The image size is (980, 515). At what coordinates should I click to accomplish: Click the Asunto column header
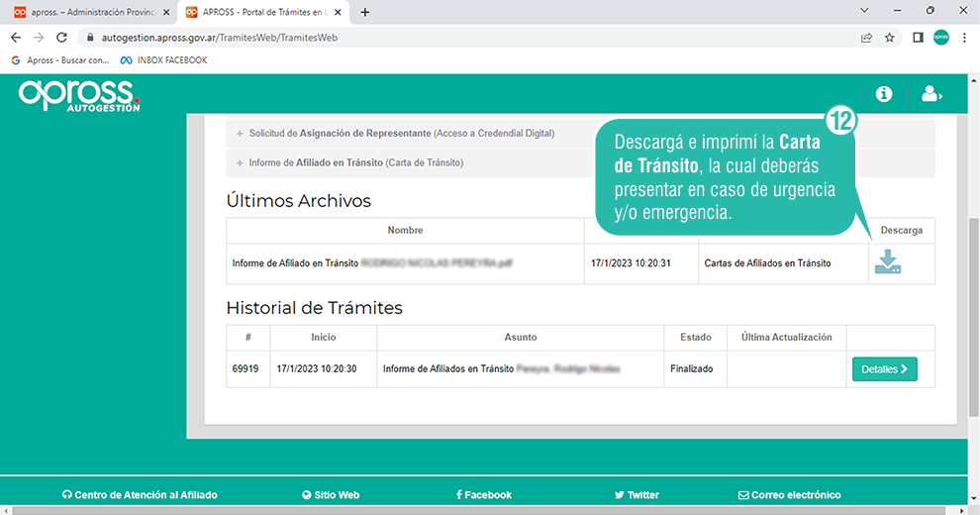tap(520, 337)
